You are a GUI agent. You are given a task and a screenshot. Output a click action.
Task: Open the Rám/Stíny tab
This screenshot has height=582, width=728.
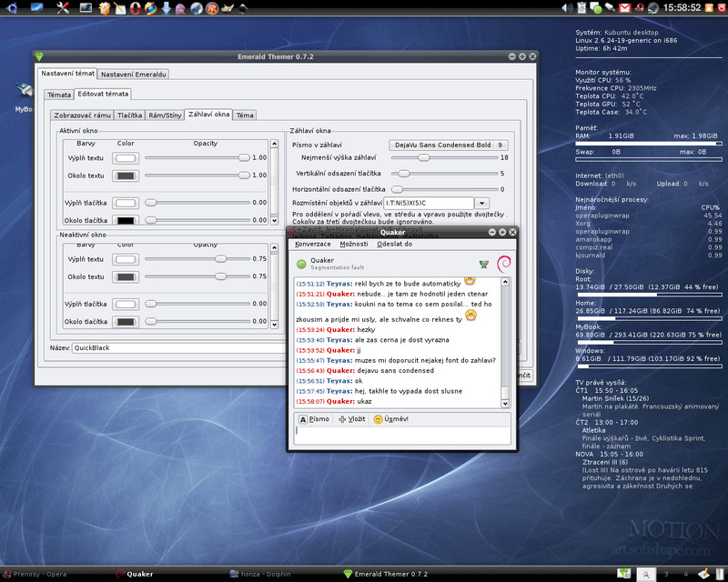click(165, 115)
